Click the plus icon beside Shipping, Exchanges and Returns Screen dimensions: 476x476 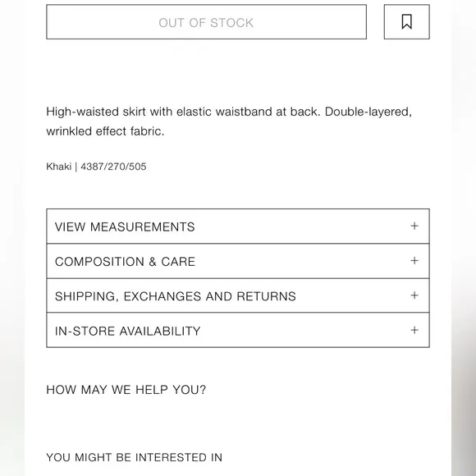[414, 295]
